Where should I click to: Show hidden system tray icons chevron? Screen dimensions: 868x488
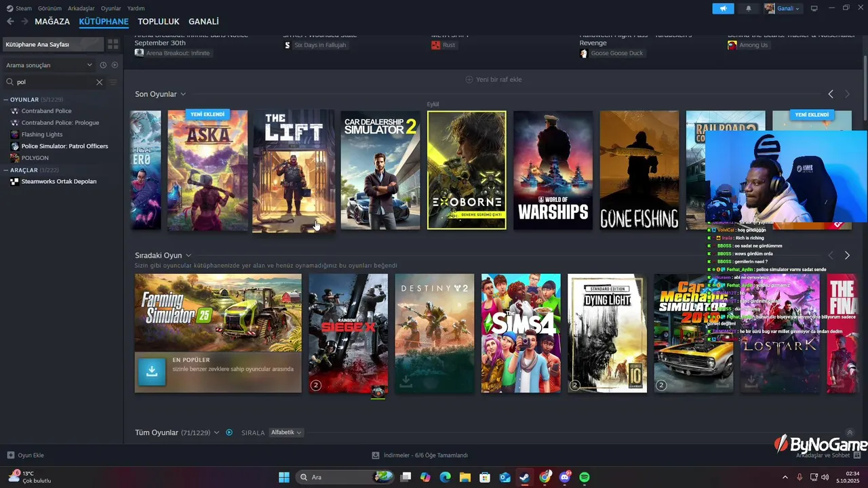785,477
